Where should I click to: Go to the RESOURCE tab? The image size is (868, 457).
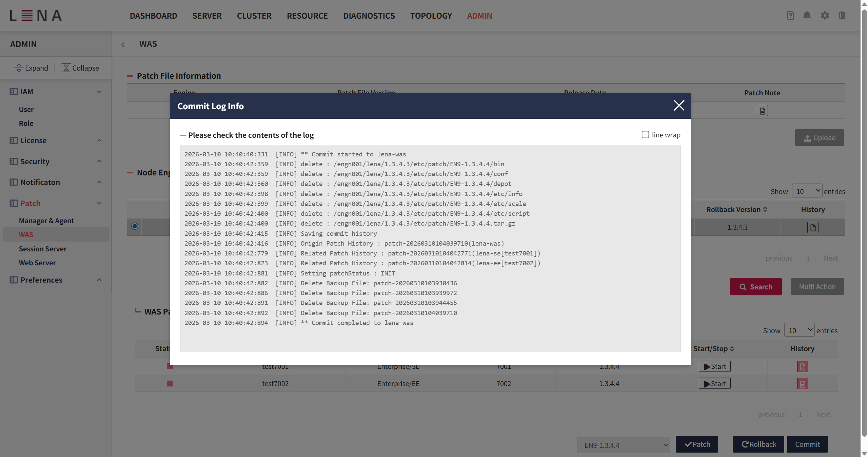[x=307, y=16]
